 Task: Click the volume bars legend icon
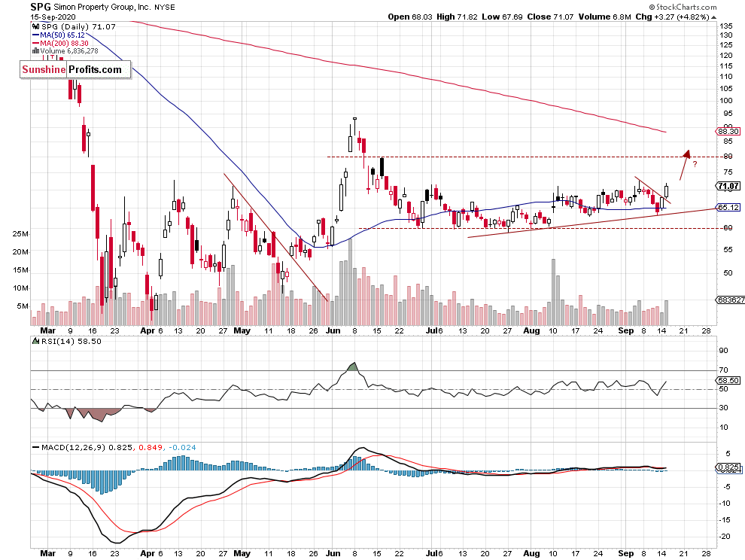pyautogui.click(x=35, y=51)
